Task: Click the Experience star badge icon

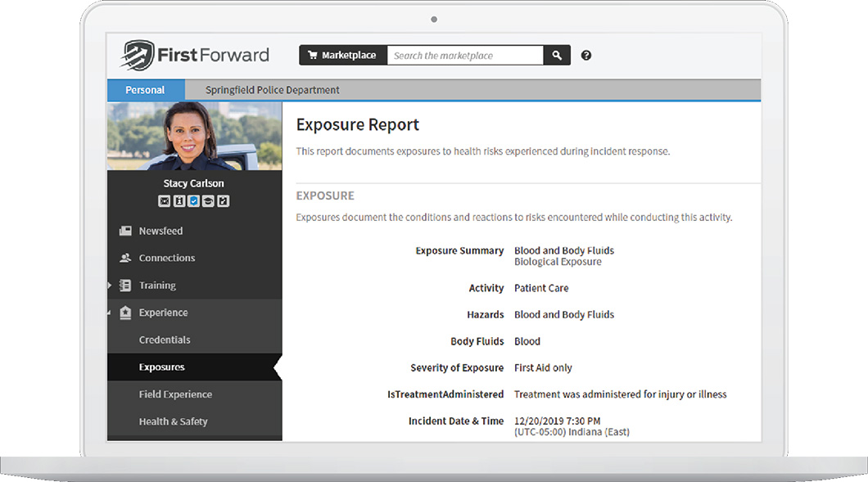Action: click(125, 313)
